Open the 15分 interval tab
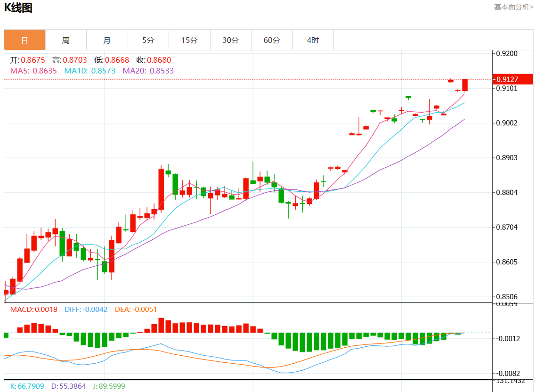 [190, 40]
